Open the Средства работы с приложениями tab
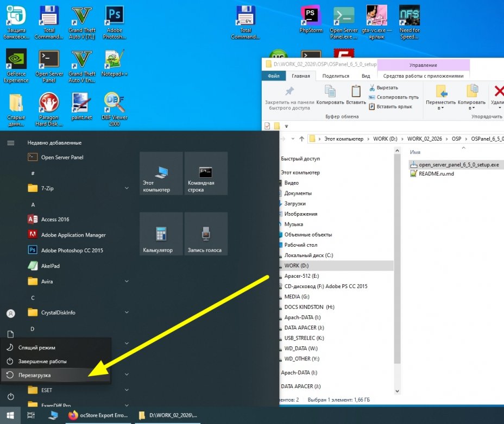 [423, 76]
